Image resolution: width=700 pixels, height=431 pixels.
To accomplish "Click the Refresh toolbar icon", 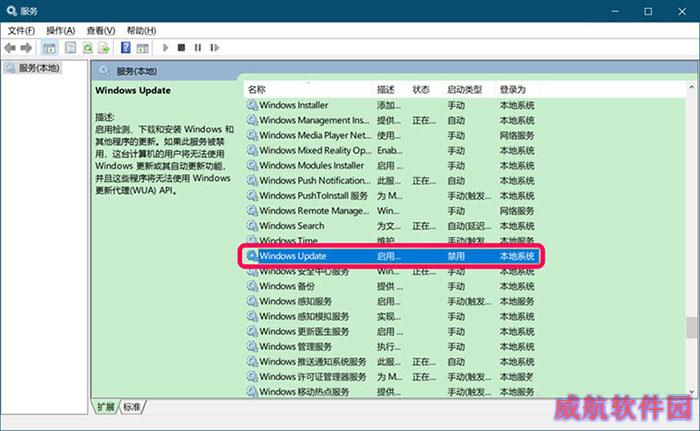I will pyautogui.click(x=88, y=48).
